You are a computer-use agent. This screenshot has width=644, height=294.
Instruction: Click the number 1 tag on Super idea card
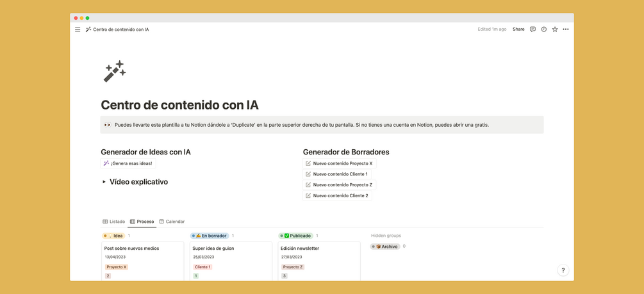click(196, 276)
